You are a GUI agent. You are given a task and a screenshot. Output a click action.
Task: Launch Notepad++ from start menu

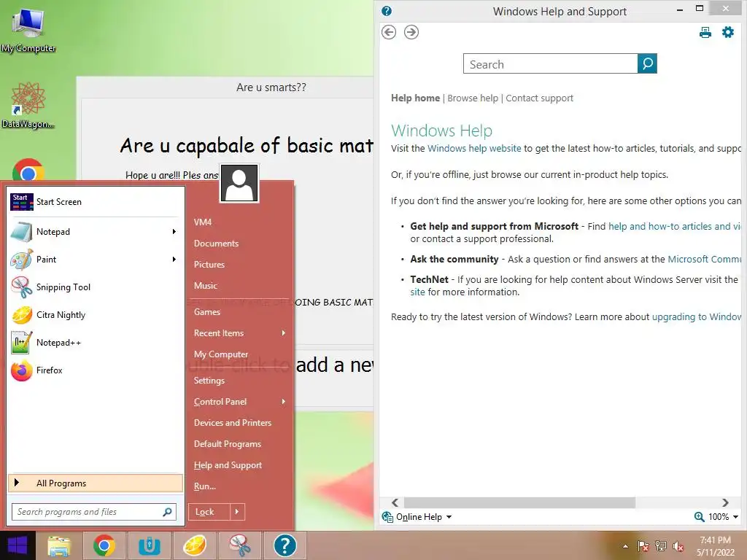coord(96,343)
